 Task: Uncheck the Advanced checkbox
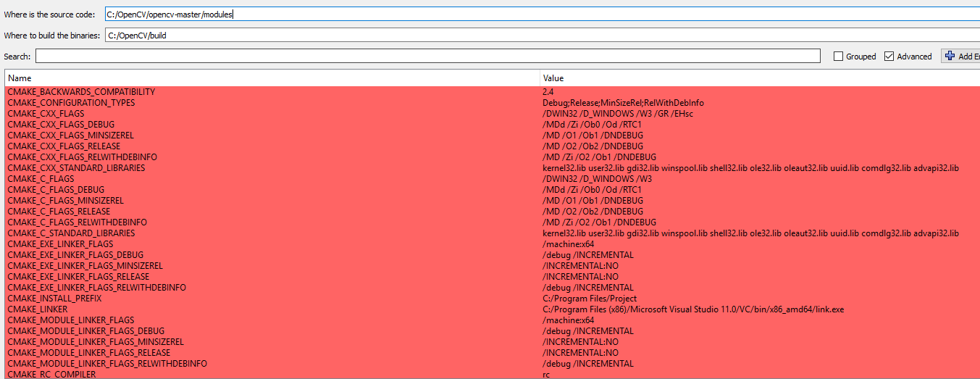(x=889, y=57)
